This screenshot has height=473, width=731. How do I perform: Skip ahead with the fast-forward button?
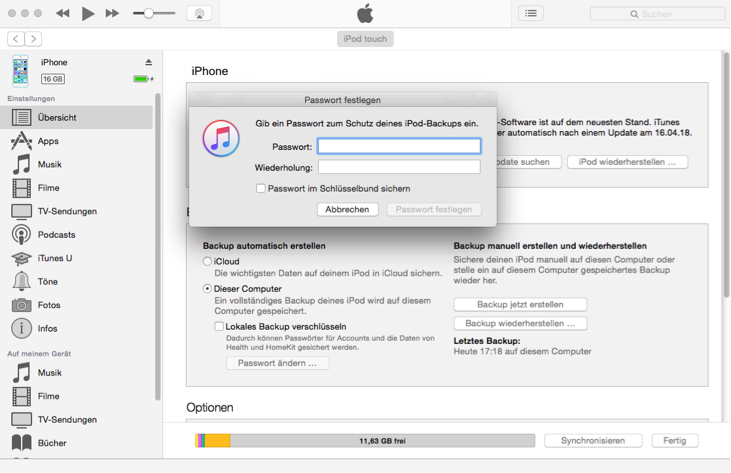click(112, 14)
